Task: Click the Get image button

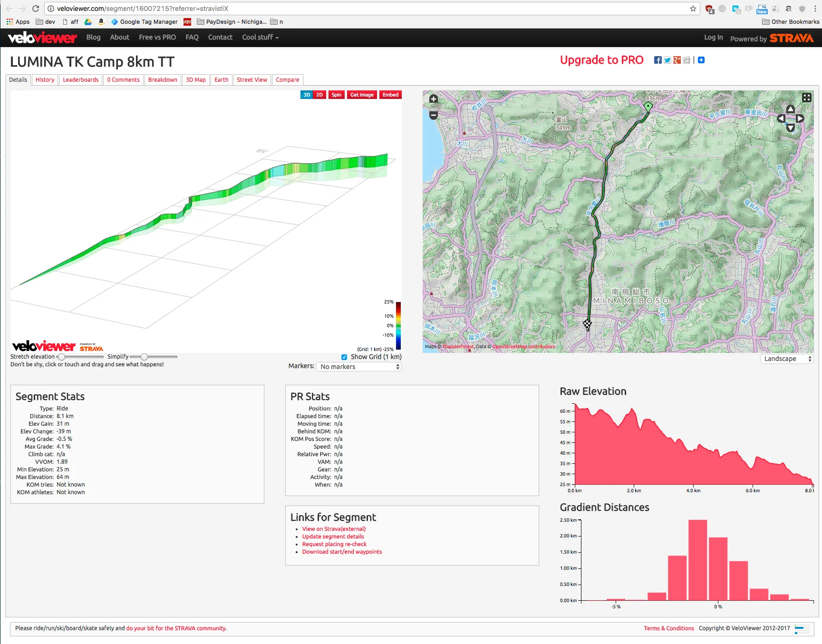Action: 362,95
